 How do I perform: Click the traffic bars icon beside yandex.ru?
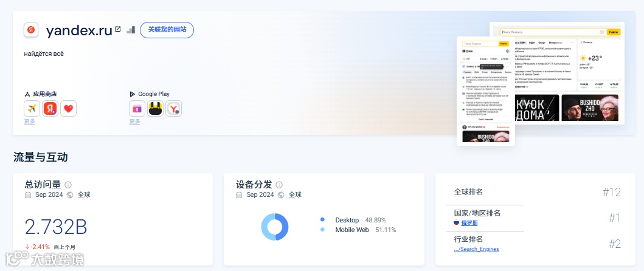point(131,30)
